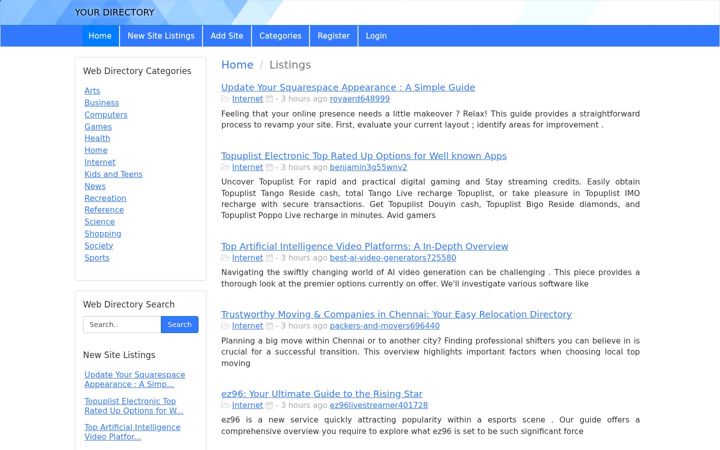Image resolution: width=720 pixels, height=450 pixels.
Task: Focus the Web Directory Search input field
Action: (x=122, y=325)
